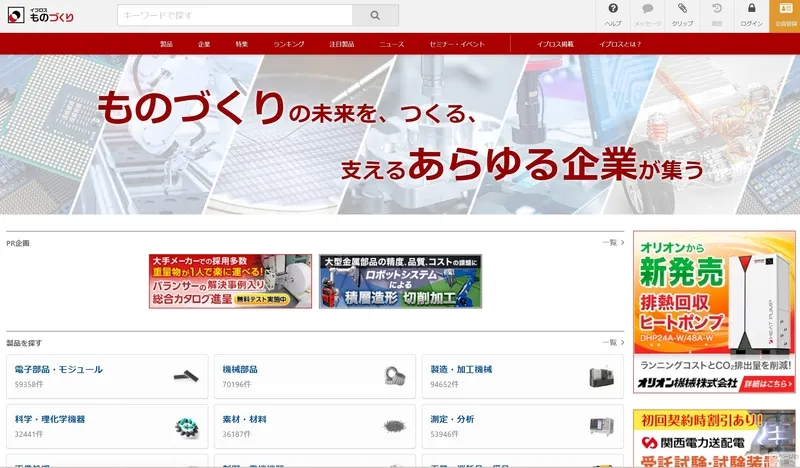Open the ロボットシステム積層造形 banner

pyautogui.click(x=401, y=281)
